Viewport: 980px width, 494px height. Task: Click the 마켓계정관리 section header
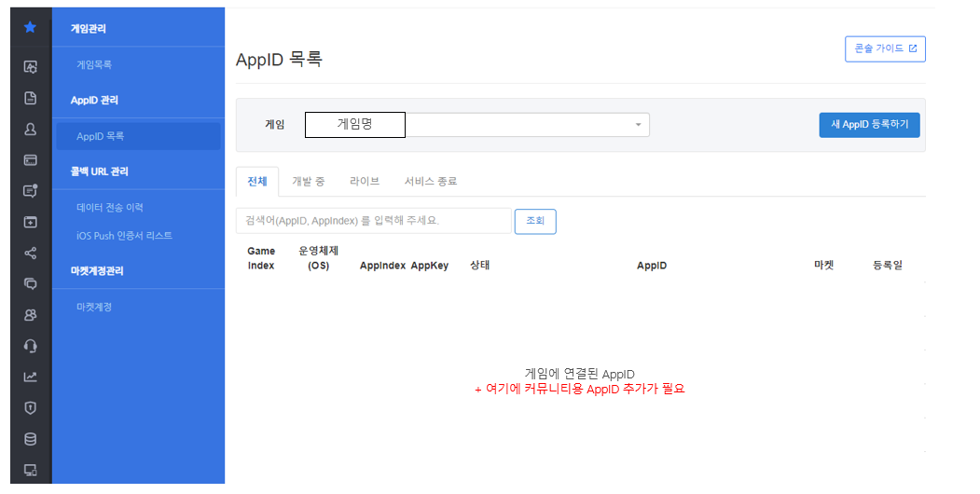coord(97,270)
